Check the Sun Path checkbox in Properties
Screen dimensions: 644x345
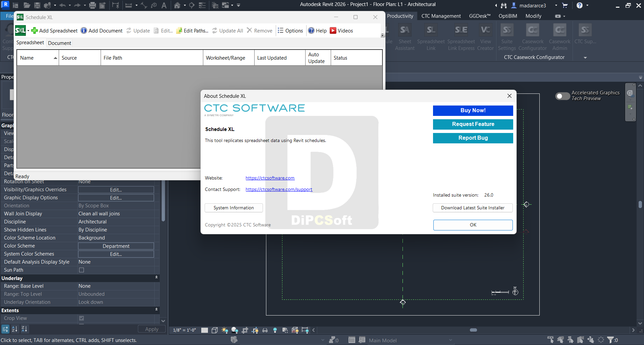click(82, 270)
